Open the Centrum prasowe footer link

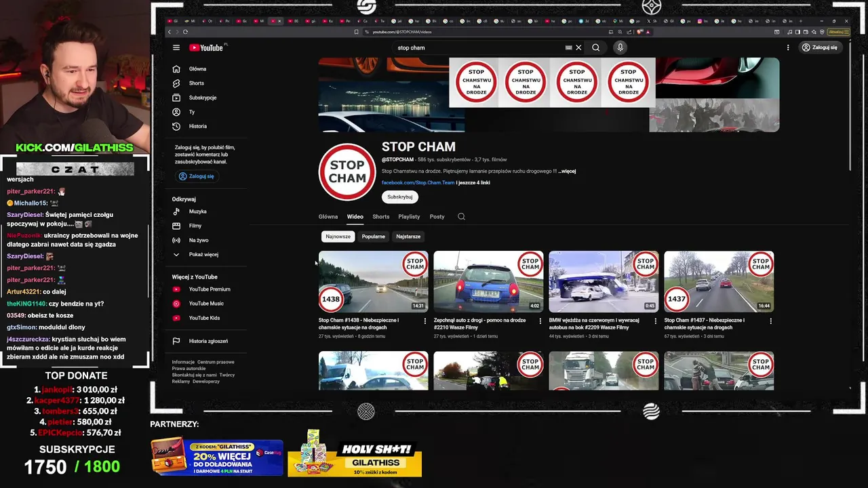click(216, 362)
